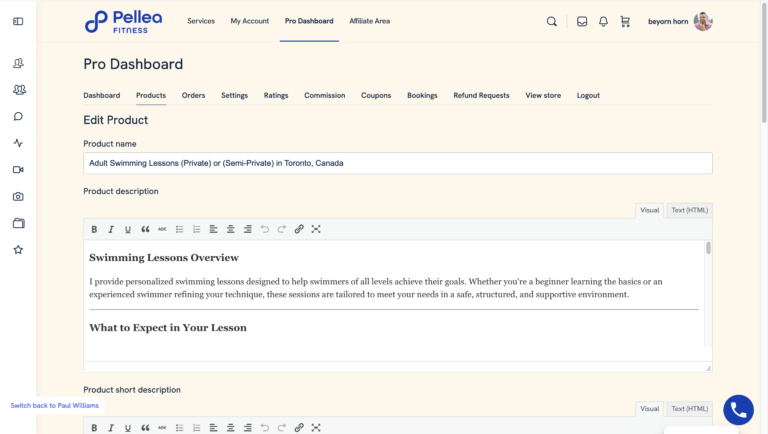
Task: Insert link in short description editor
Action: (299, 428)
